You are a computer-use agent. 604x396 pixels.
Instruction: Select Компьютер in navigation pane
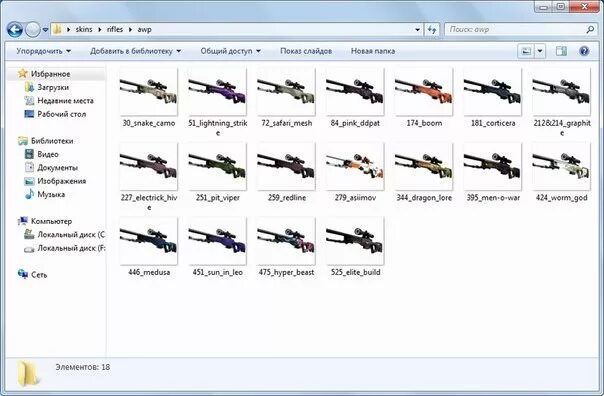(x=51, y=221)
